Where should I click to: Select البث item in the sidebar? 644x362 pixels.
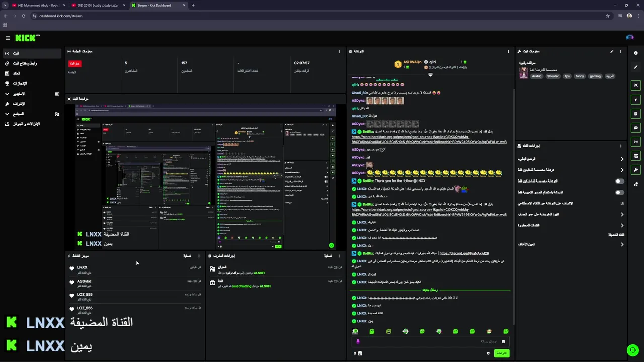coord(33,53)
